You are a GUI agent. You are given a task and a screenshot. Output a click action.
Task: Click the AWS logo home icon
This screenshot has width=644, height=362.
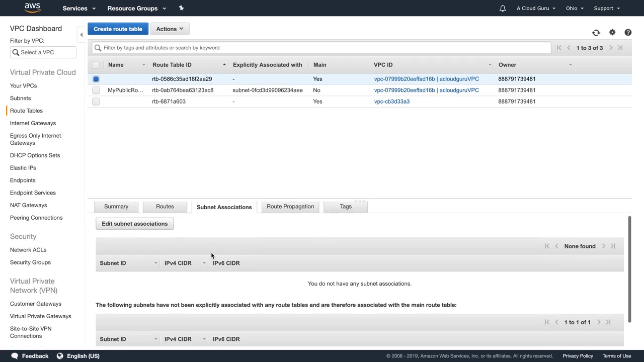[x=32, y=8]
